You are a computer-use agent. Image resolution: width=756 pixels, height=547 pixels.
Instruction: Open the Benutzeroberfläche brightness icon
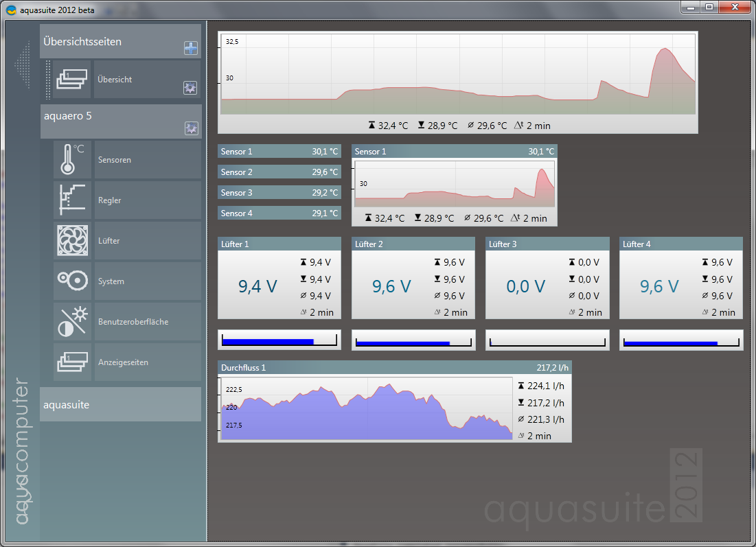tap(72, 322)
